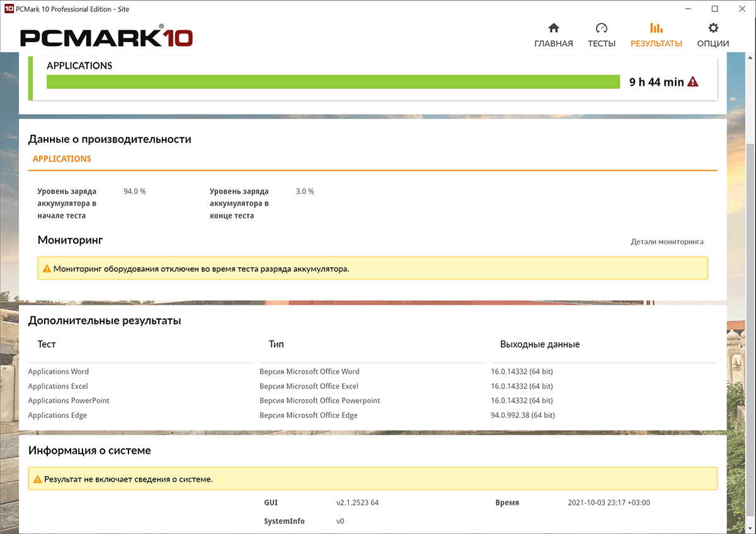Image resolution: width=756 pixels, height=534 pixels.
Task: Close the PCMark 10 window
Action: click(x=743, y=9)
